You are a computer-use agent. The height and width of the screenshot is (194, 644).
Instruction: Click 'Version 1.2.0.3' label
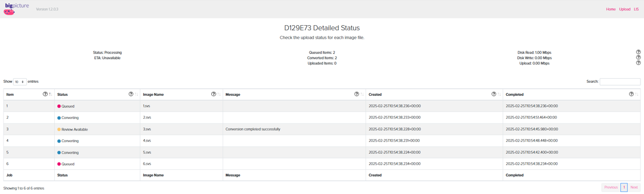click(x=47, y=9)
